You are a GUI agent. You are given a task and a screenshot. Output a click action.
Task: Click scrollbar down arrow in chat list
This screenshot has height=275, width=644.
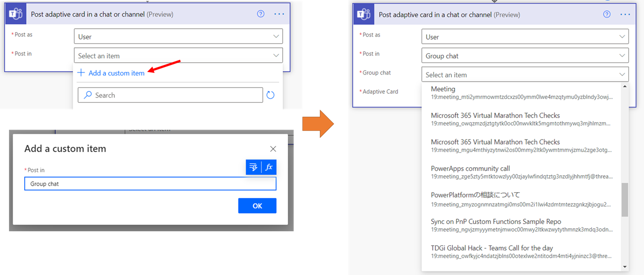625,267
